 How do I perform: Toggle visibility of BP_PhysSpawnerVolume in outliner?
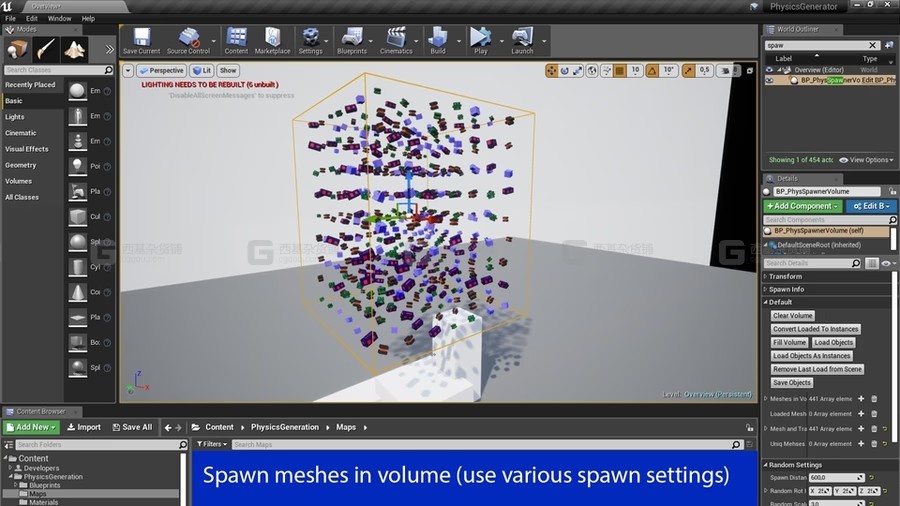pos(770,80)
